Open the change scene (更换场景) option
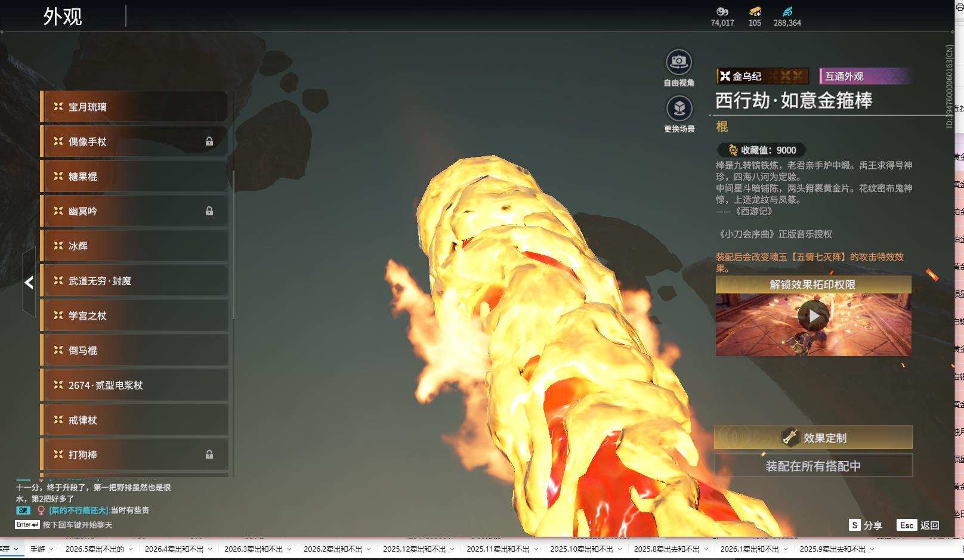964x560 pixels. (x=679, y=109)
